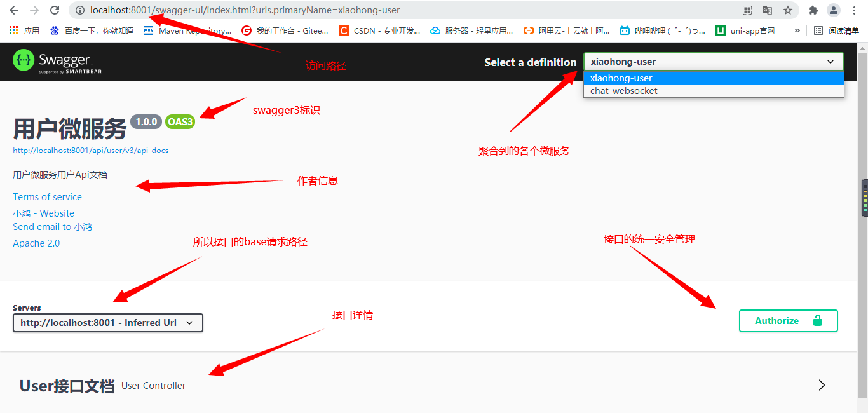
Task: Toggle the bookmark star for this page
Action: [x=787, y=10]
